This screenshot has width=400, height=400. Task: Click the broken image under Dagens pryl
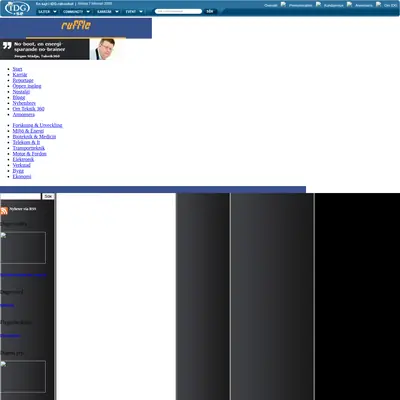[x=23, y=376]
